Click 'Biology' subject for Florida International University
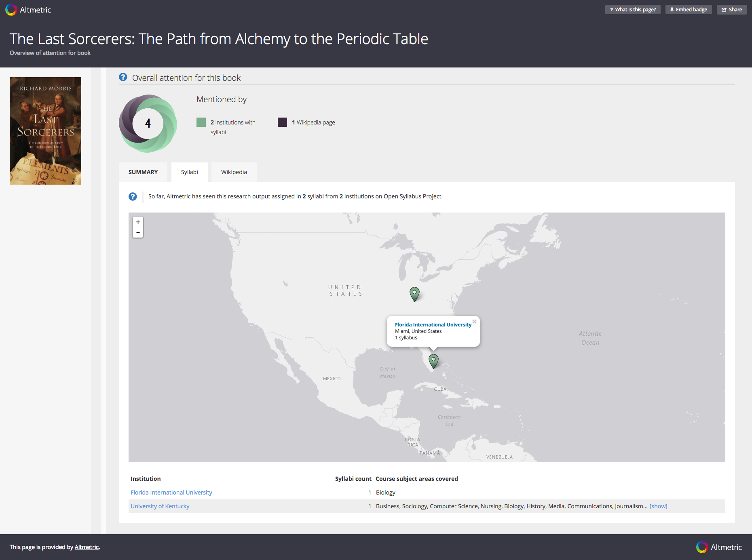This screenshot has width=752, height=560. (386, 493)
